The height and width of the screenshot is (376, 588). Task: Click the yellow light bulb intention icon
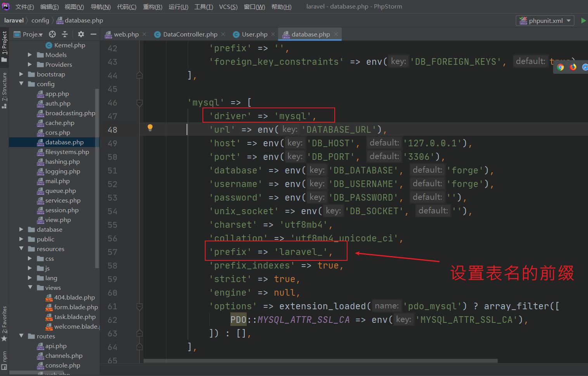pos(150,128)
